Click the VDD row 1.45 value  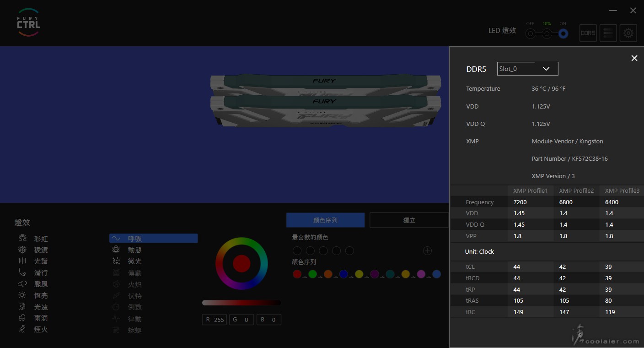519,213
